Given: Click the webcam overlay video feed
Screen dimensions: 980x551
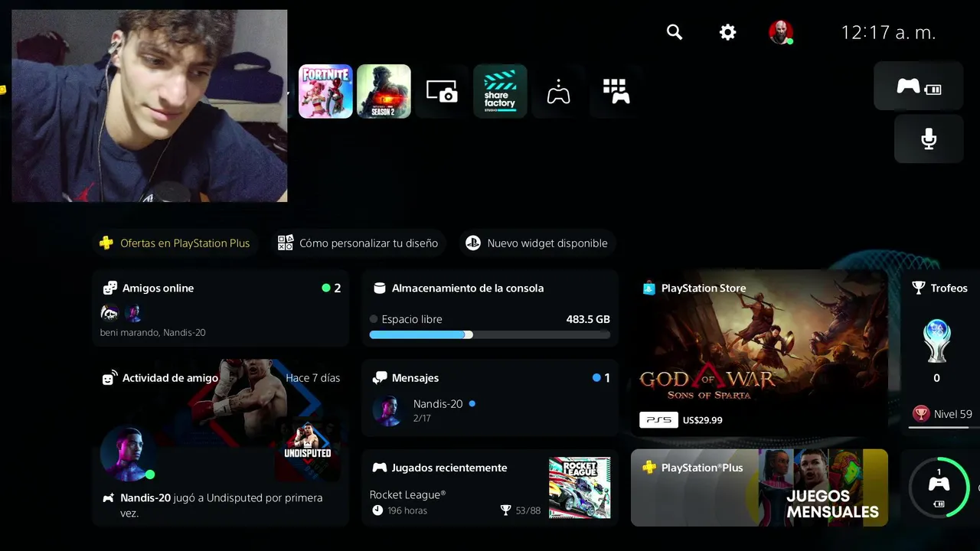Looking at the screenshot, I should pos(149,106).
